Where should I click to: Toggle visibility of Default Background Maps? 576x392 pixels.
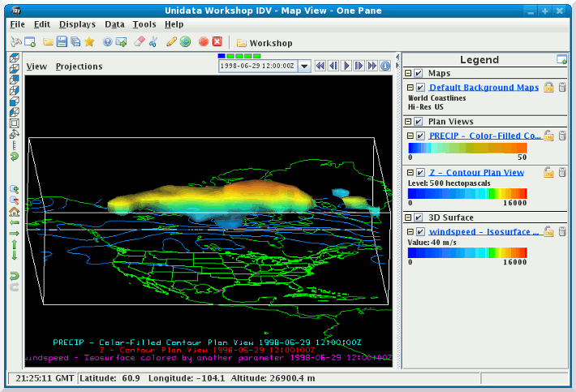pyautogui.click(x=419, y=88)
